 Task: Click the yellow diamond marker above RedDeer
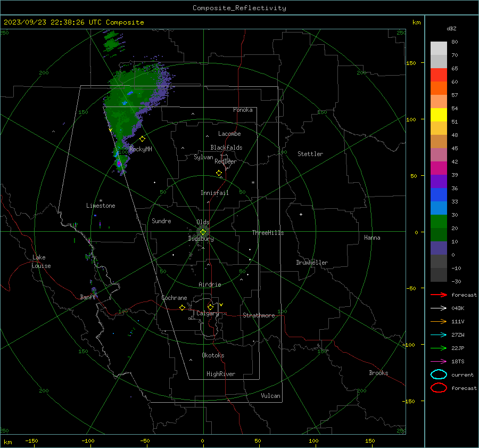point(219,173)
